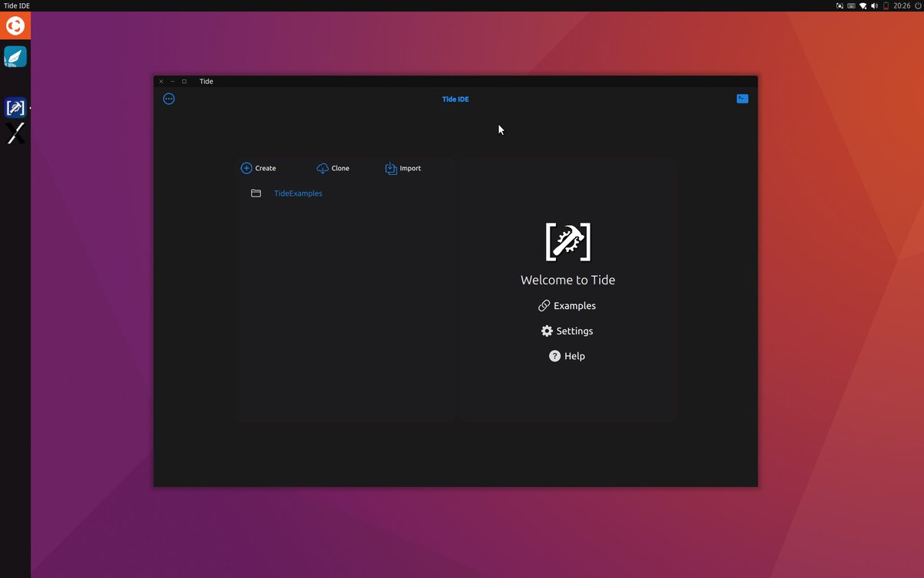Click the X app dock icon

(15, 133)
